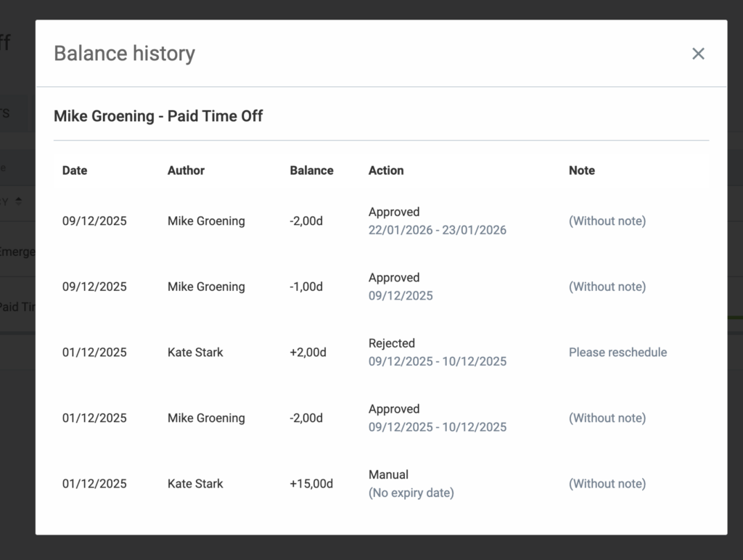Open the date range under the Rejected action
The image size is (743, 560).
[x=437, y=361]
